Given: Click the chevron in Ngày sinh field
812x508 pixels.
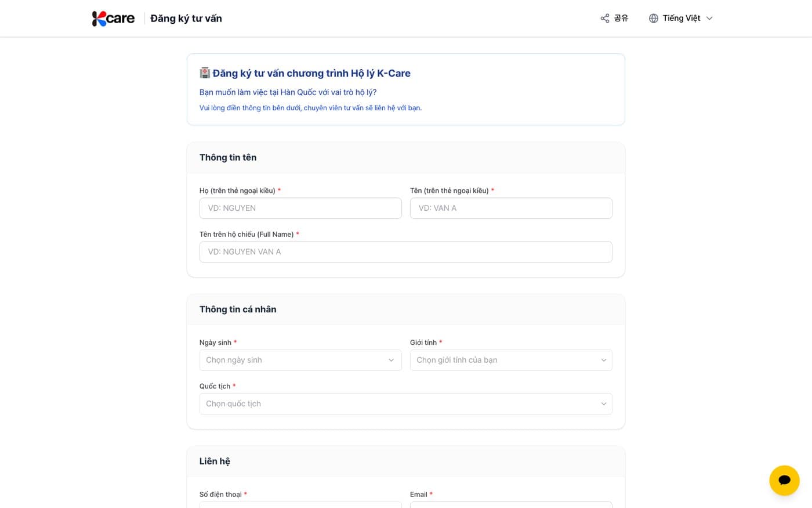Looking at the screenshot, I should tap(391, 360).
